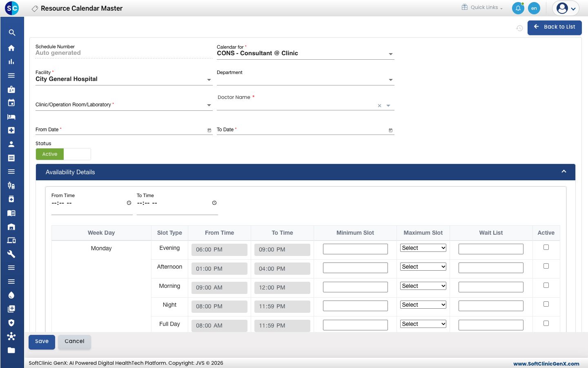The image size is (588, 368).
Task: Check Active box for Night slot
Action: 546,304
